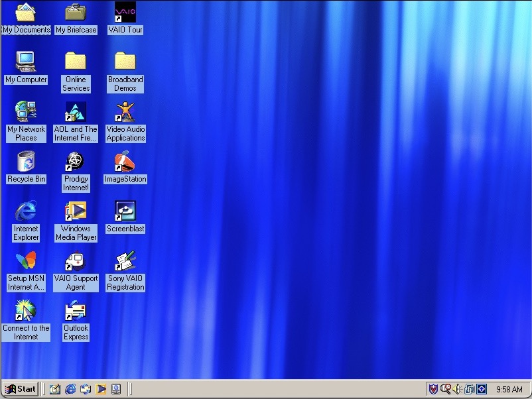Screen dimensions: 532x399
Task: Click the magnifier tray icon
Action: 446,389
